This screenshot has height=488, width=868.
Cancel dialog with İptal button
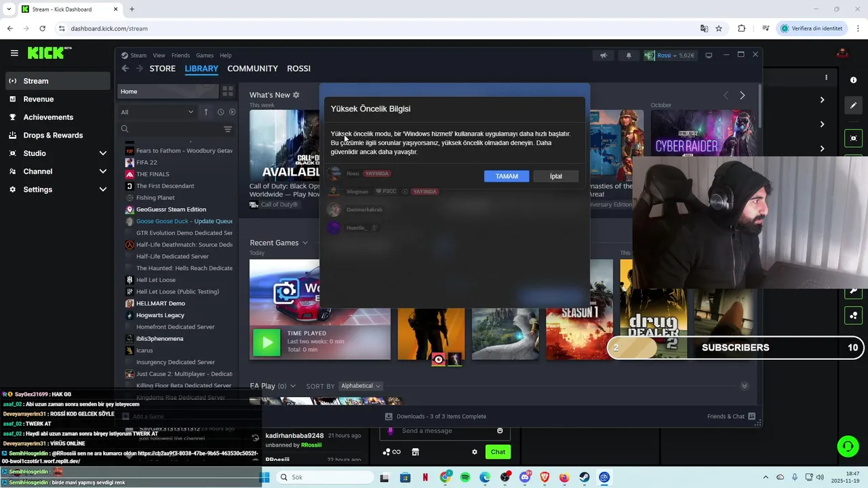coord(556,176)
